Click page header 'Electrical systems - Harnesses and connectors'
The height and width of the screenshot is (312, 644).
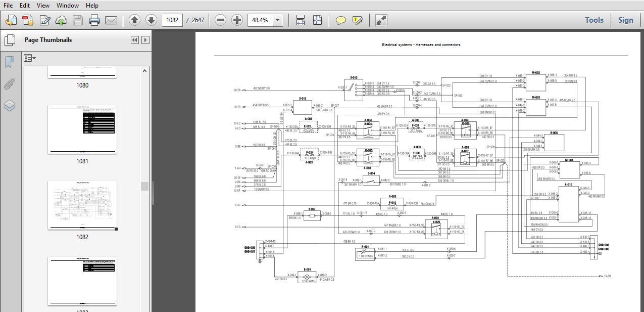pyautogui.click(x=421, y=44)
